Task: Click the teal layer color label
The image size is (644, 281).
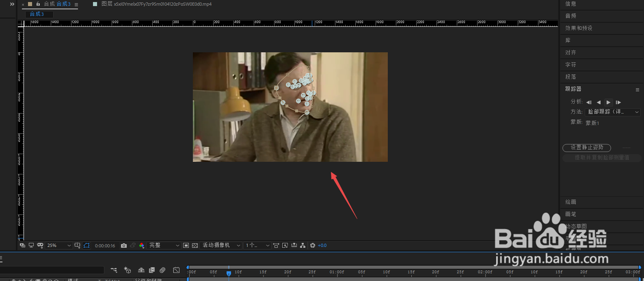Action: [x=95, y=4]
